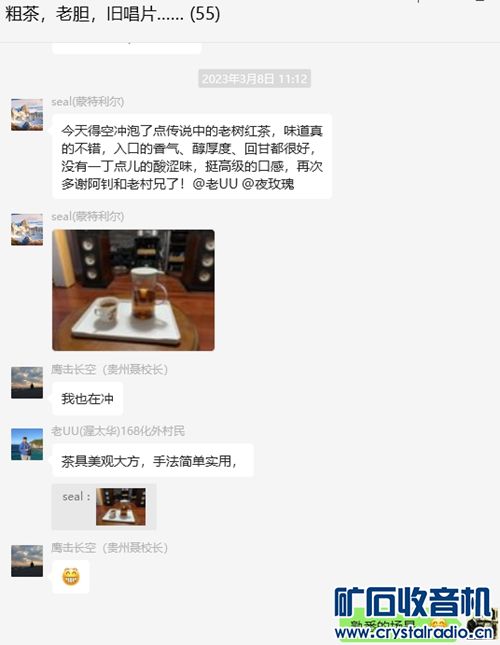500x645 pixels.
Task: Click the grinning emoji message
Action: [x=71, y=577]
